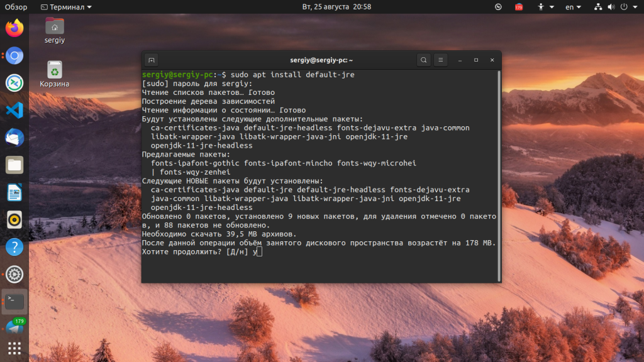Open the Терминал application menu
Screen dimensions: 644x362
tap(63, 7)
